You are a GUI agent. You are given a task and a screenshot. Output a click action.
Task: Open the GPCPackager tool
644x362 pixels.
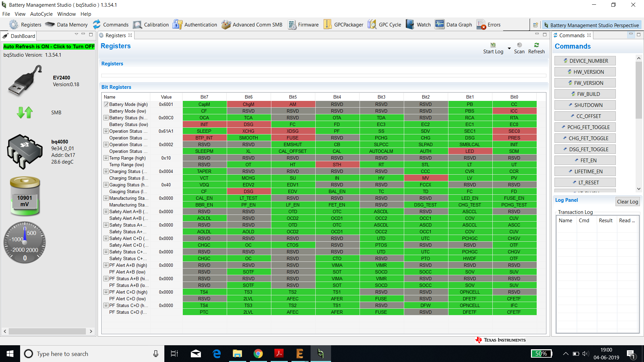click(343, 24)
